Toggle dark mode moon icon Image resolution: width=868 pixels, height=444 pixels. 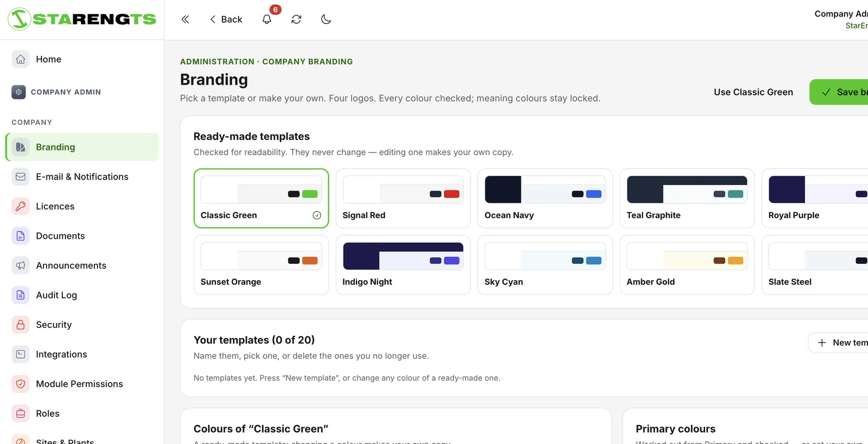pyautogui.click(x=326, y=20)
